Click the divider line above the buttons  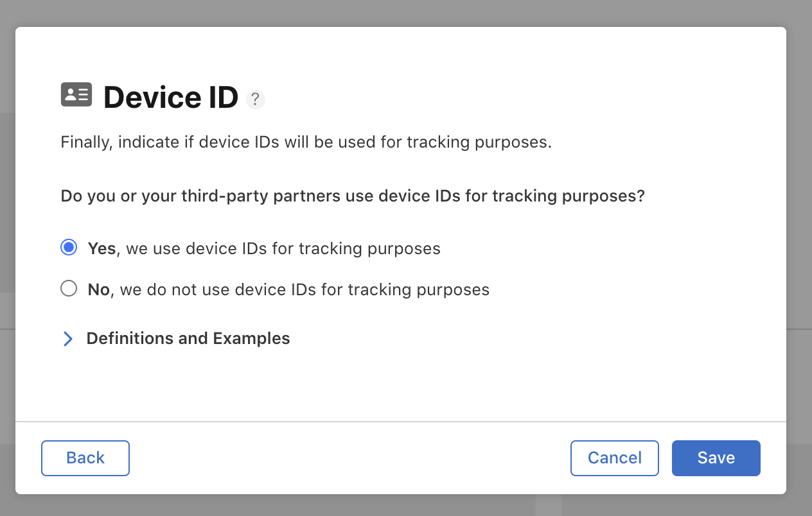401,422
